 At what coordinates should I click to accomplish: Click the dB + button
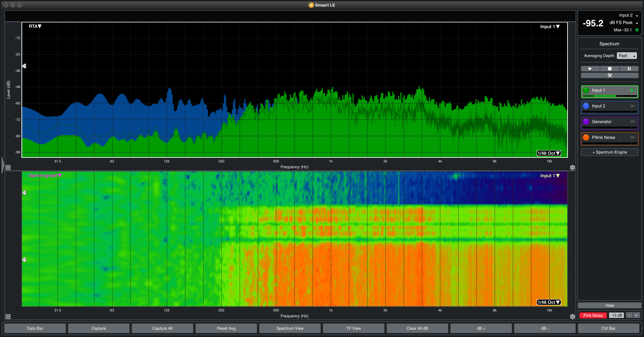[x=481, y=328]
